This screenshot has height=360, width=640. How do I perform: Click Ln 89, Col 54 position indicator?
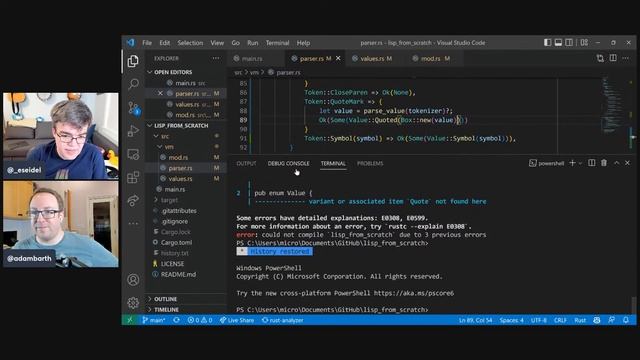476,320
